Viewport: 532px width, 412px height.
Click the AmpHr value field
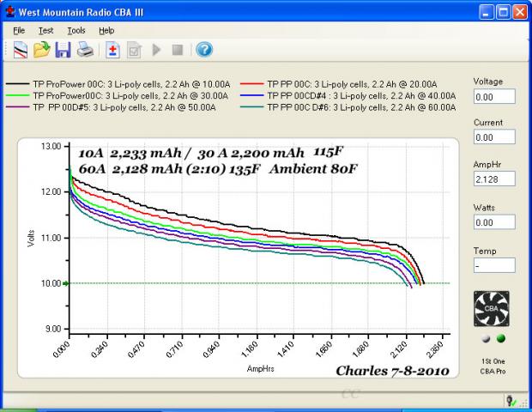(493, 179)
